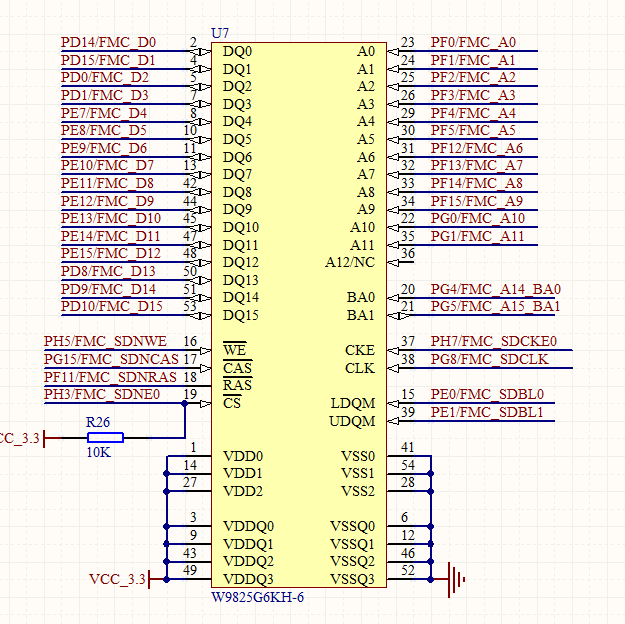
Task: Click net label PD14/FMC_D0
Action: [108, 42]
